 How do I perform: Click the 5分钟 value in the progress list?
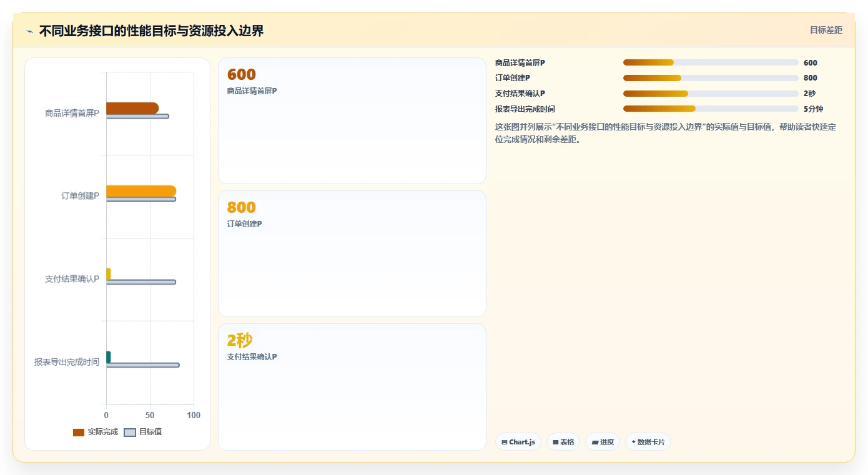814,109
